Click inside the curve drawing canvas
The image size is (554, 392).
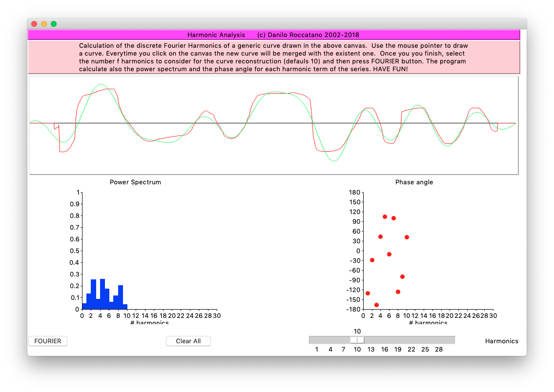tap(273, 146)
